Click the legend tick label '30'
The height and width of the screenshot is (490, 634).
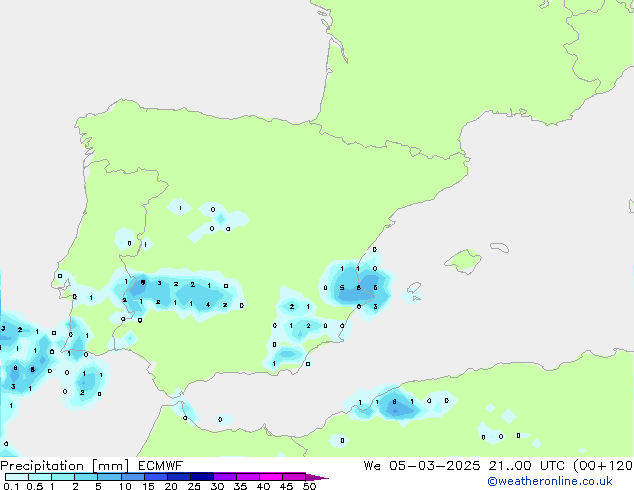217,486
